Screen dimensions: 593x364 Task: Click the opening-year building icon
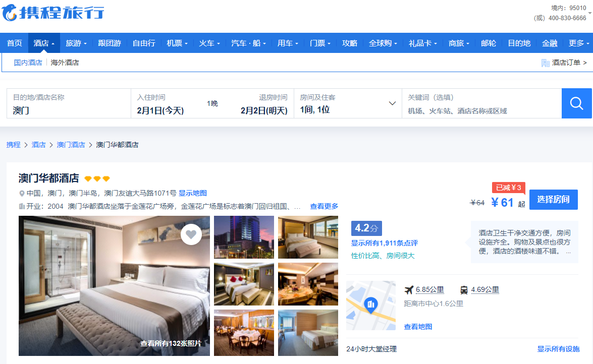(22, 206)
